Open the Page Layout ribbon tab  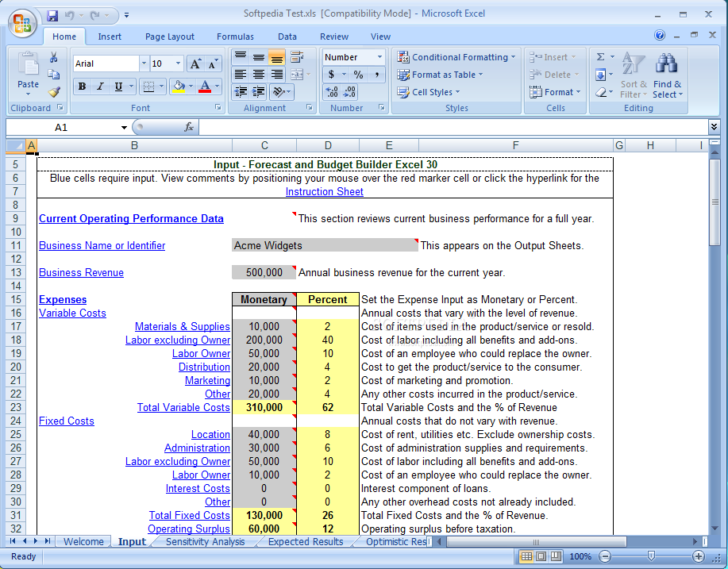click(x=169, y=37)
